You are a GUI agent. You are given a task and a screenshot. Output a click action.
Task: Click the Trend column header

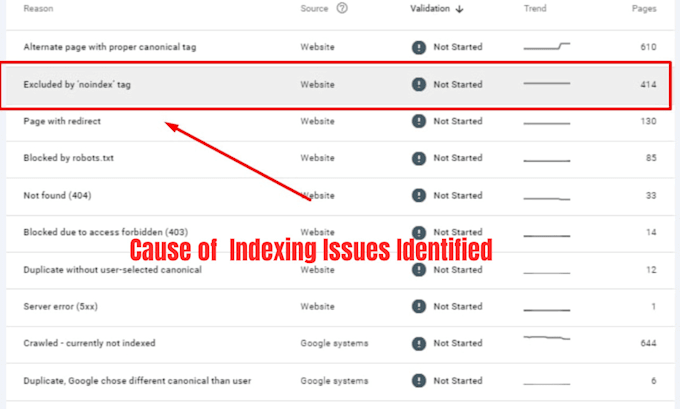pyautogui.click(x=535, y=9)
